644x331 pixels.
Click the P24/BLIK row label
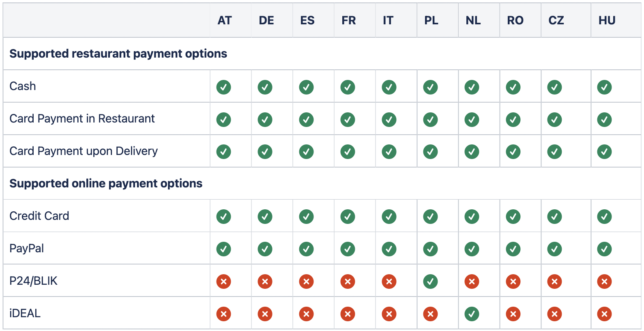pyautogui.click(x=33, y=281)
